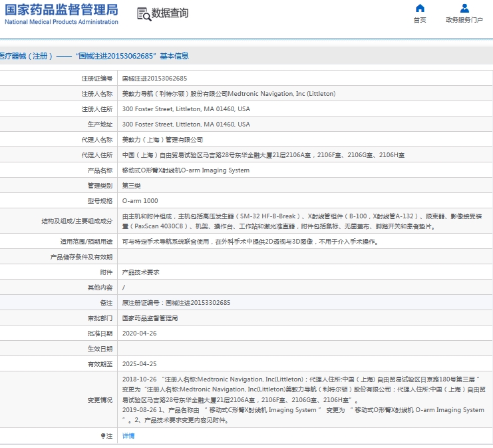Screen dimensions: 493x448
Task: Click the approval date 2020-04-26
Action: [x=139, y=333]
